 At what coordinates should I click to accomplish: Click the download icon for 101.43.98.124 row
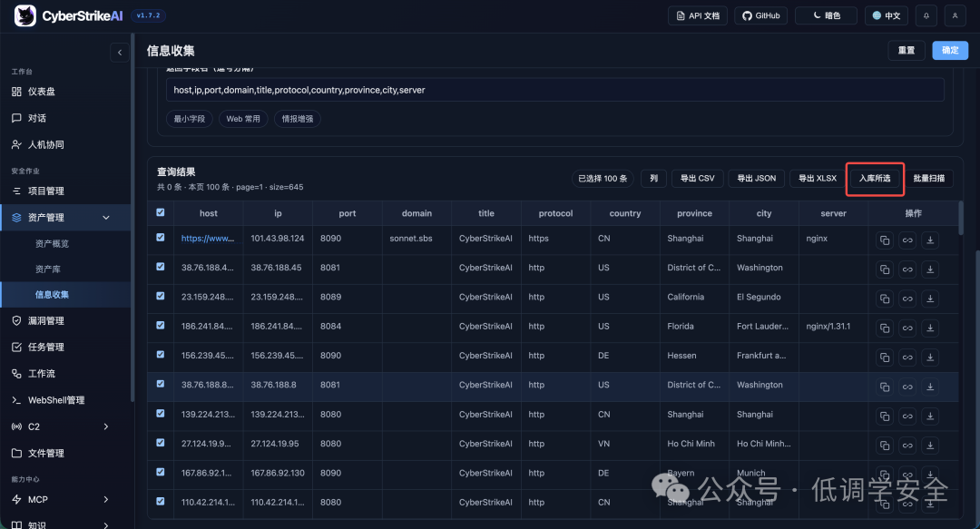point(930,240)
